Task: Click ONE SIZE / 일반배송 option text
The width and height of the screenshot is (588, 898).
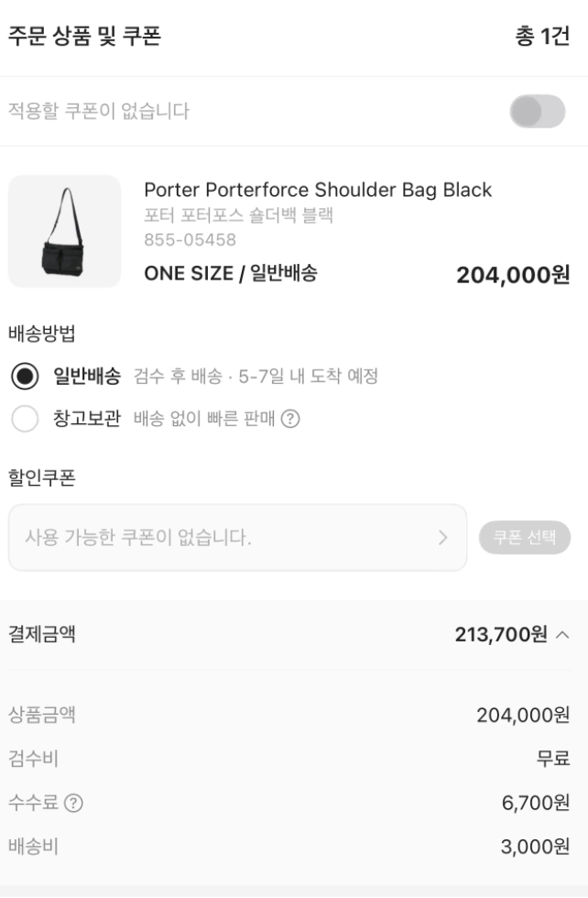Action: 231,274
